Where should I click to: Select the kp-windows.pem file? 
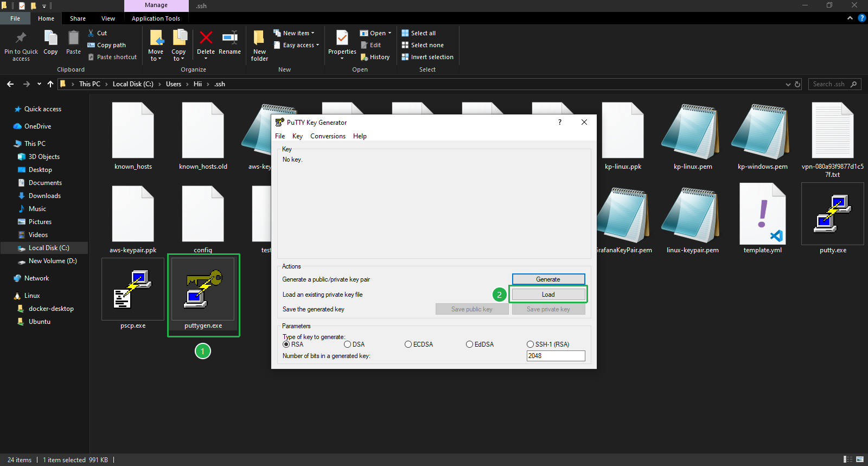[763, 136]
